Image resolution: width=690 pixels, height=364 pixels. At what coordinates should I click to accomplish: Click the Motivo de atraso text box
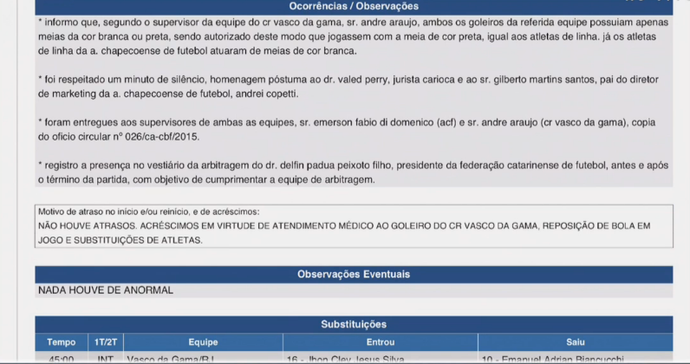pos(354,226)
